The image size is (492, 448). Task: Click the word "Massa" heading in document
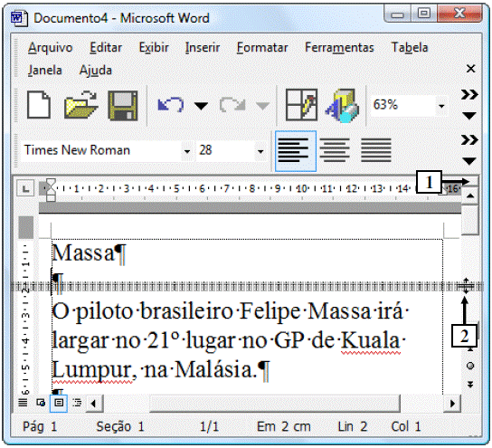pos(83,253)
